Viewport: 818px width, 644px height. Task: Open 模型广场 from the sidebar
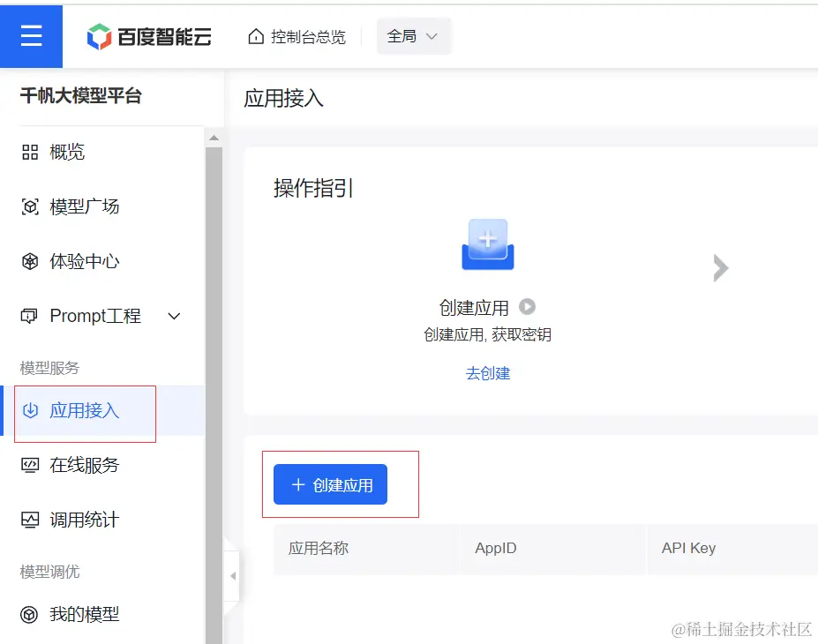tap(85, 206)
